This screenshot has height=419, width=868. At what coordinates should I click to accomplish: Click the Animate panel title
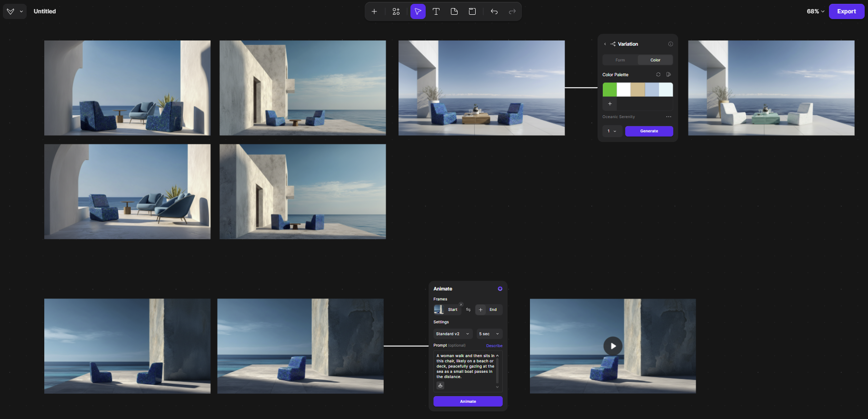443,289
